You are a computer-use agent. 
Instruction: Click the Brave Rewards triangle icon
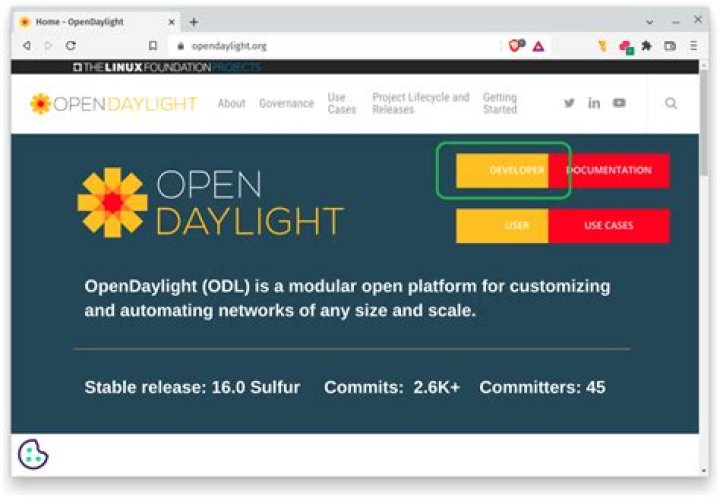[538, 46]
